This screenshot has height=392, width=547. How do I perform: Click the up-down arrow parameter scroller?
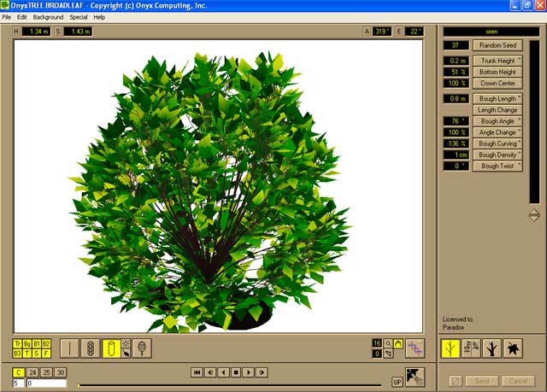point(534,215)
